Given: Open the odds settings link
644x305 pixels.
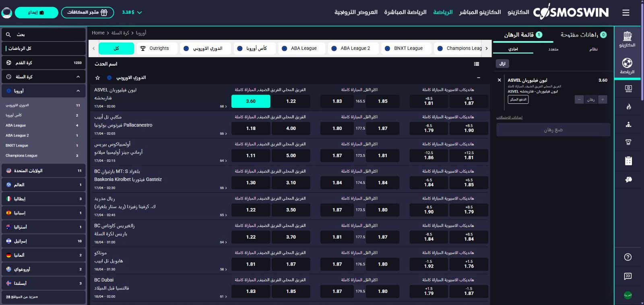Looking at the screenshot, I should tap(509, 117).
